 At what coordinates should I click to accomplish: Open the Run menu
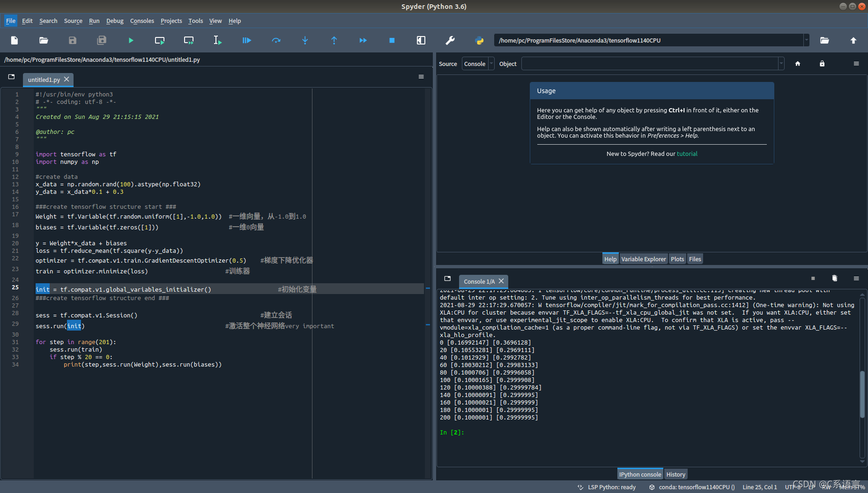click(x=94, y=21)
